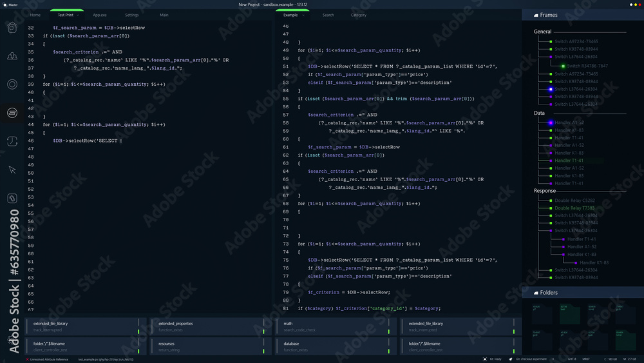This screenshot has height=363, width=644.
Task: Switch to the Main tab
Action: (164, 15)
